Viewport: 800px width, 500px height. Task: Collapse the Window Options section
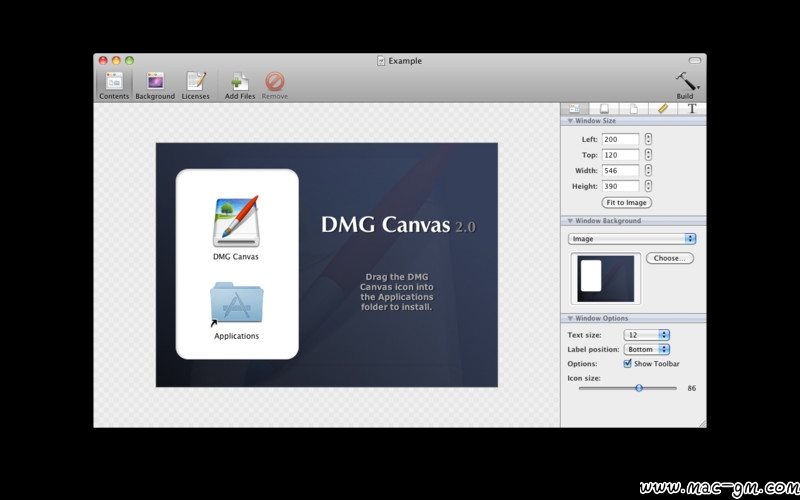(570, 318)
